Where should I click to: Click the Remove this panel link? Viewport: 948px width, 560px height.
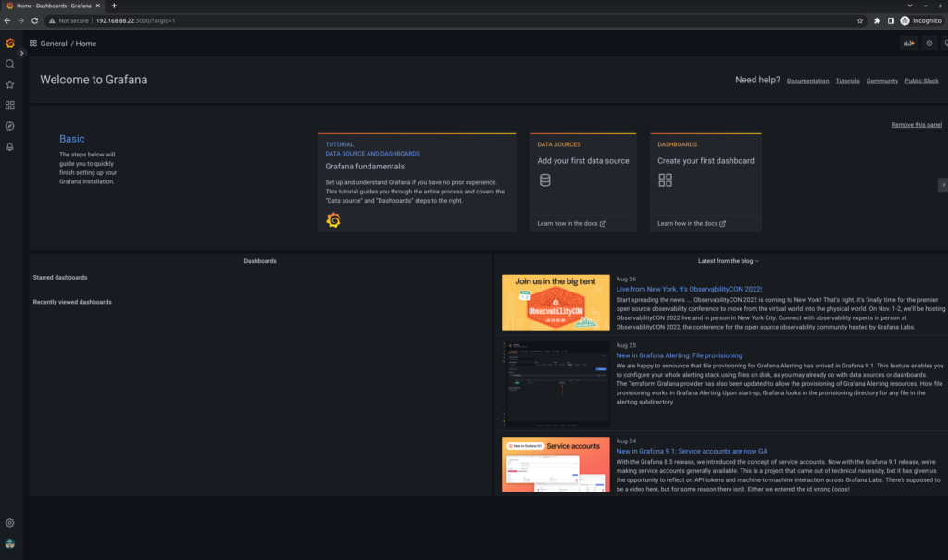(x=916, y=124)
